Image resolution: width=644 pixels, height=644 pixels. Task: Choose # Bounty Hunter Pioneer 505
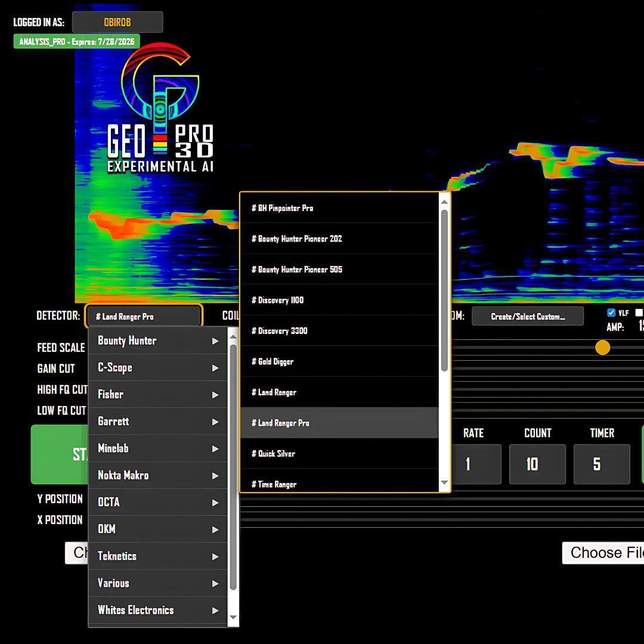click(334, 270)
